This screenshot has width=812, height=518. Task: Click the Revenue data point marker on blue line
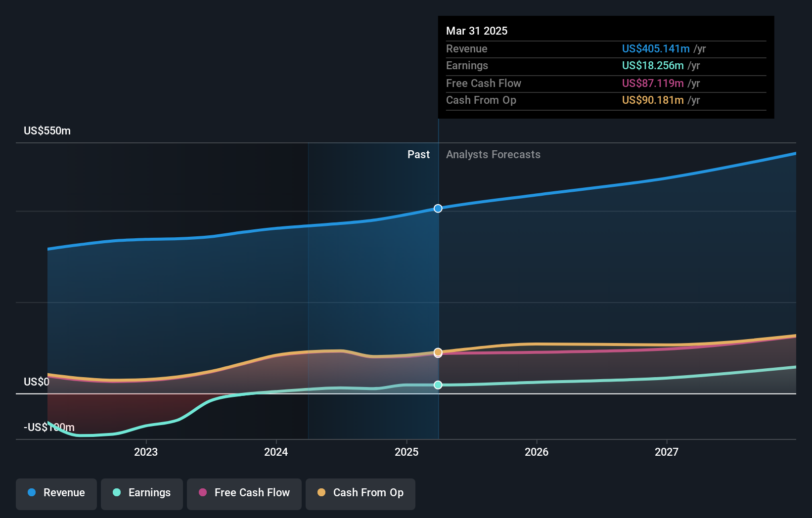coord(438,209)
